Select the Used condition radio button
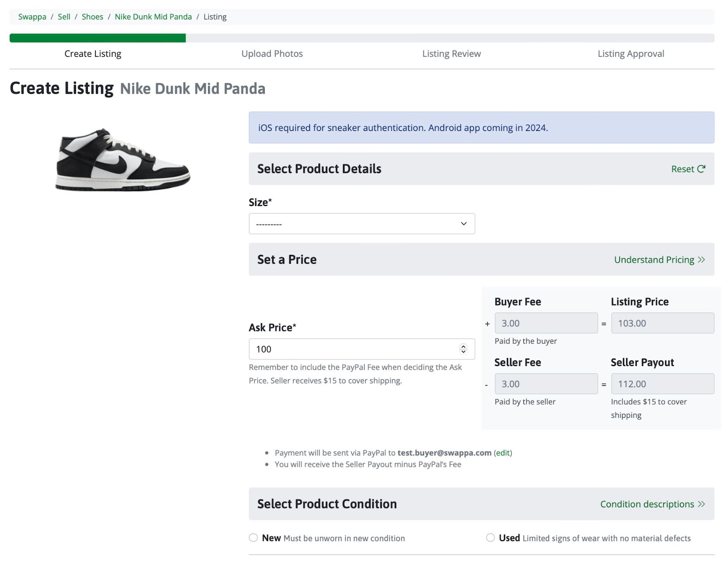This screenshot has height=561, width=728. (x=490, y=538)
